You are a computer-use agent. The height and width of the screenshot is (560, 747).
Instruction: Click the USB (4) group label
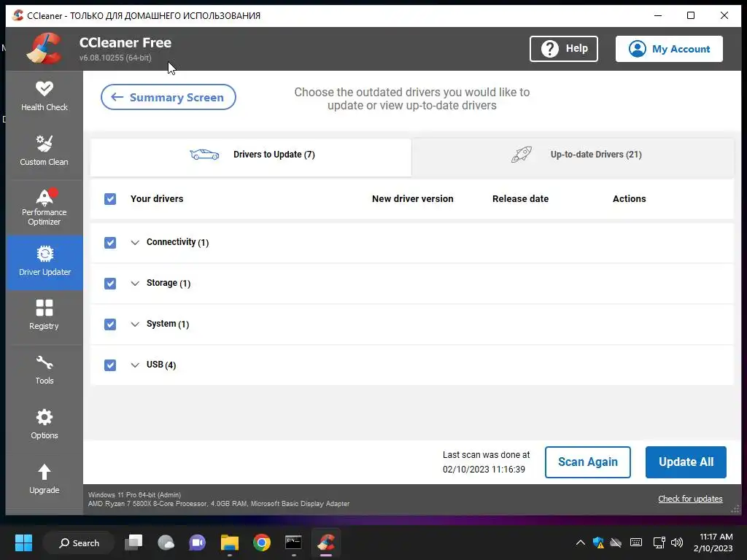pos(161,365)
